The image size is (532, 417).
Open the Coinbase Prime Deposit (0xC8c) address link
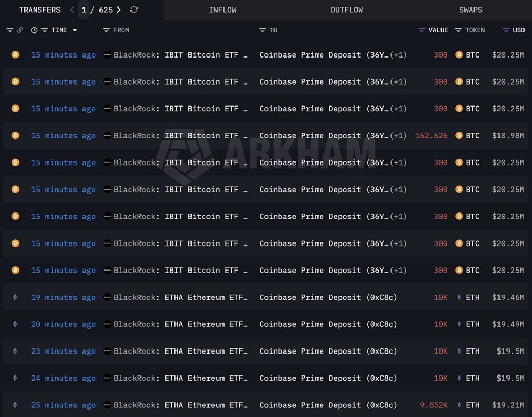[328, 297]
